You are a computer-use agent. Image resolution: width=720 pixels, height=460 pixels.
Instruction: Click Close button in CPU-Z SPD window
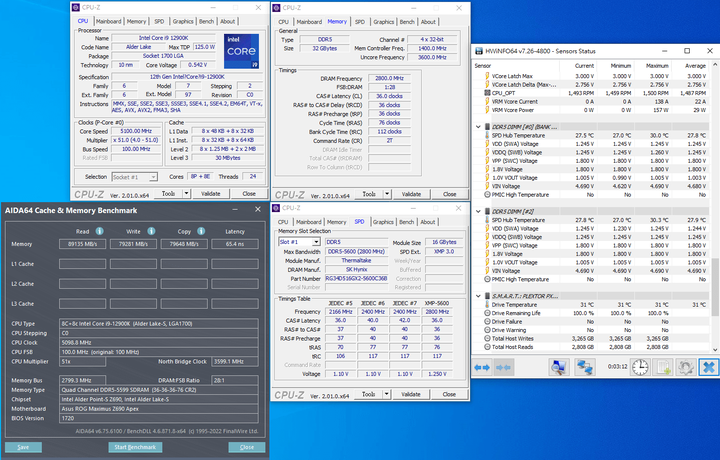449,394
